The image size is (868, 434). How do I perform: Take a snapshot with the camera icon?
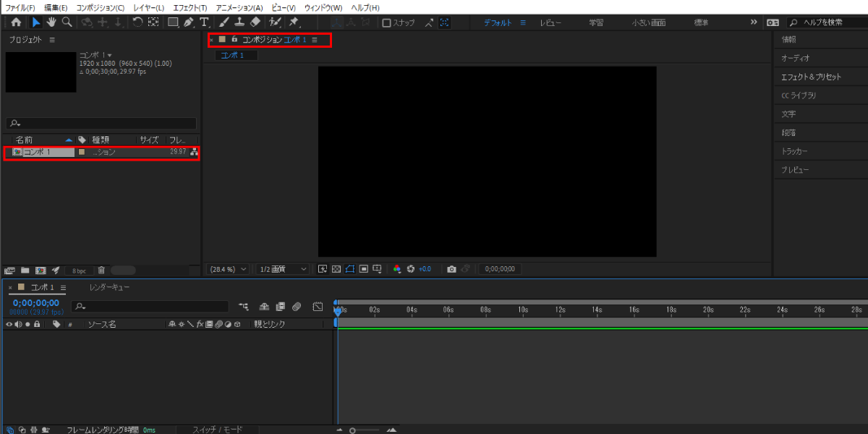coord(451,269)
